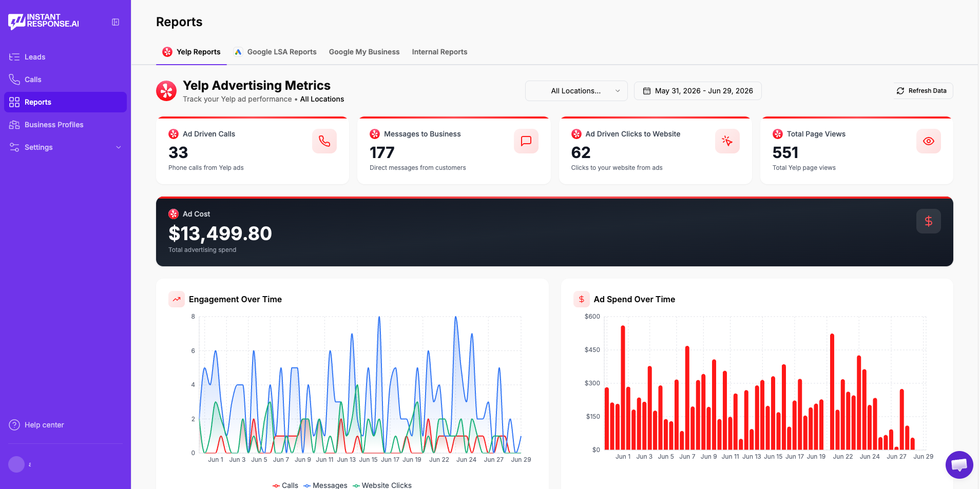The height and width of the screenshot is (489, 980).
Task: Click the Engagement Over Time title
Action: coord(235,299)
